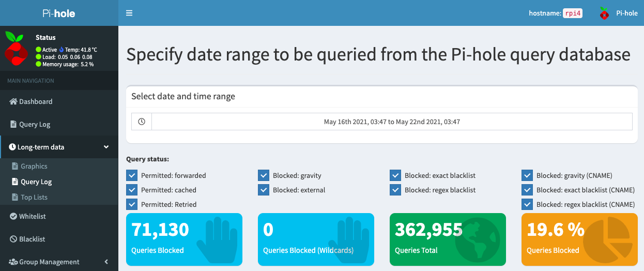Click the 19.6 % Queries Blocked card
This screenshot has height=271, width=644.
(x=579, y=239)
